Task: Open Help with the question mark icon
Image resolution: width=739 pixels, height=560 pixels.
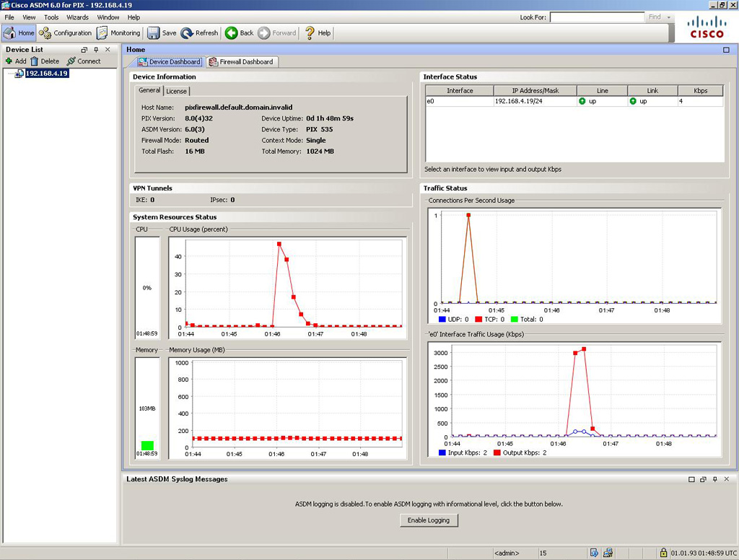Action: [318, 32]
